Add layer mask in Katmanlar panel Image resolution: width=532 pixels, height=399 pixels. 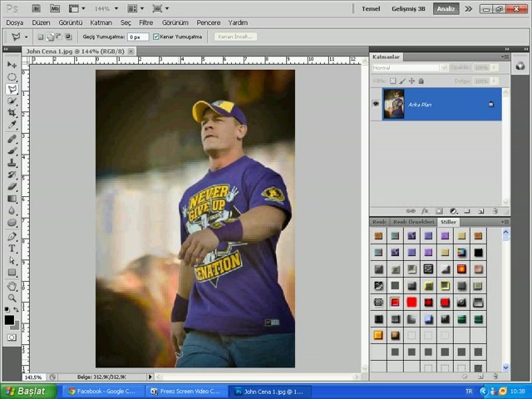click(439, 211)
